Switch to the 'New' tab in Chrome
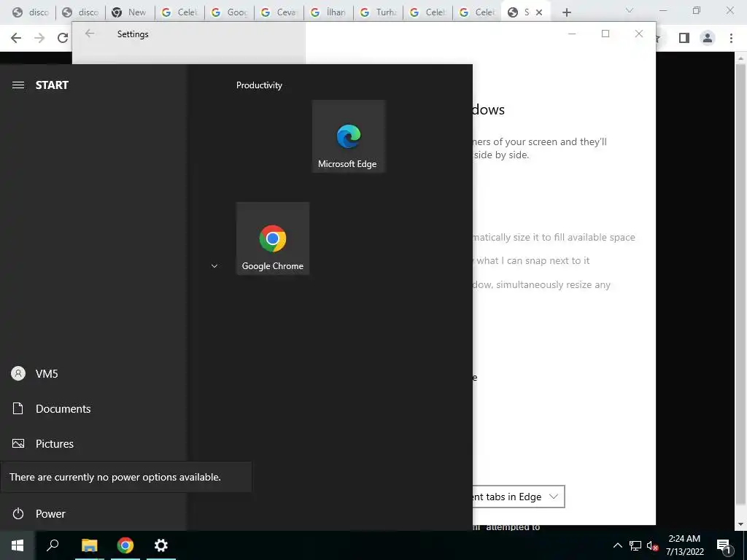The image size is (747, 560). pos(130,12)
